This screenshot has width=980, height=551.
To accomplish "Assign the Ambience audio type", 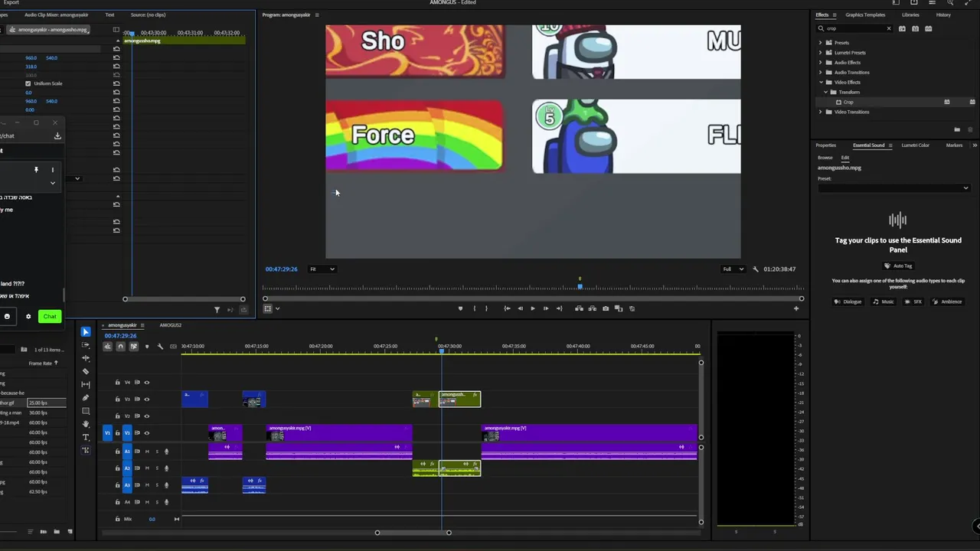I will click(947, 302).
